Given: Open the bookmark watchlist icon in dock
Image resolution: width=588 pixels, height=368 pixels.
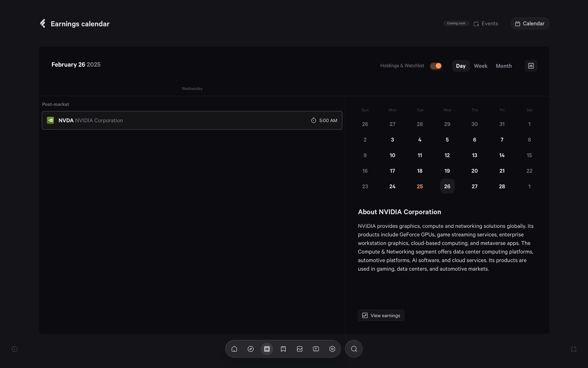Looking at the screenshot, I should (283, 349).
